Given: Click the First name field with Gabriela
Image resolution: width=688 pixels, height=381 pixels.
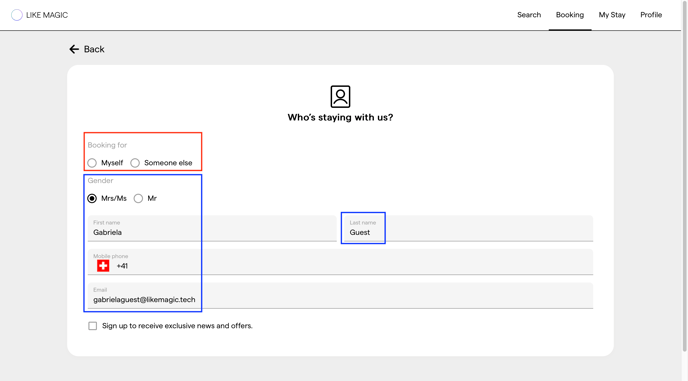Looking at the screenshot, I should coord(212,228).
